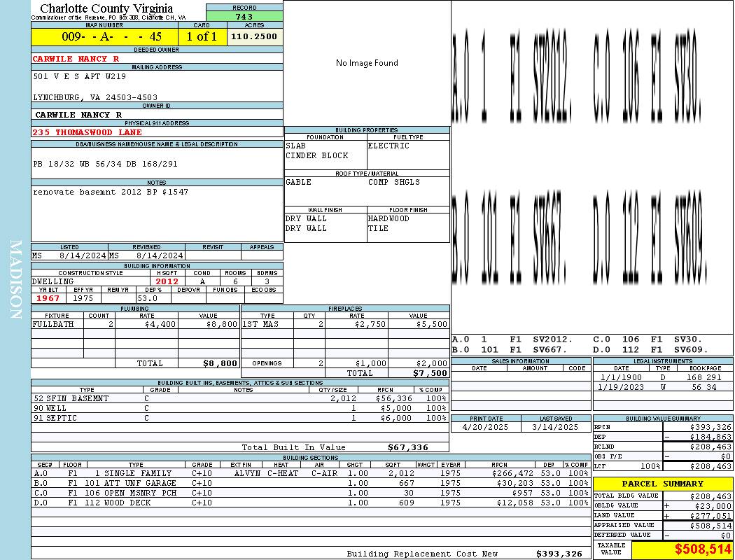Click roof material COMP SHGLS
The height and width of the screenshot is (560, 735).
[x=393, y=182]
